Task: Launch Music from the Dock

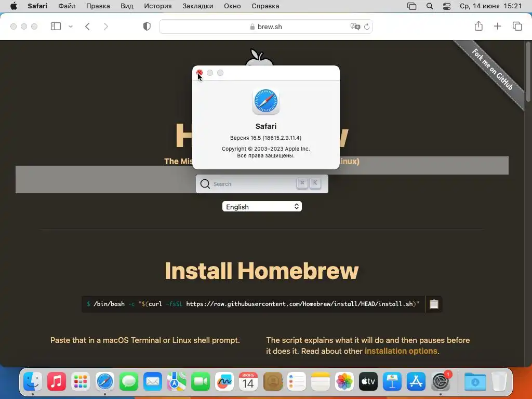Action: (x=57, y=381)
